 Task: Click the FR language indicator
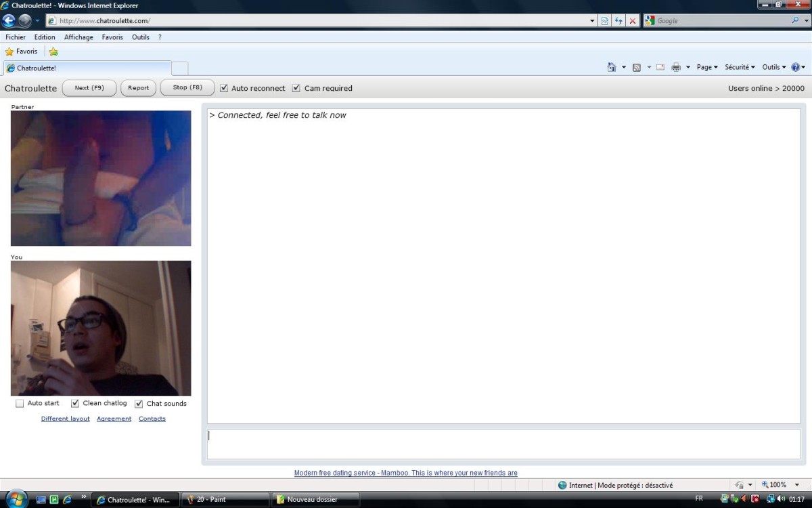(x=699, y=499)
